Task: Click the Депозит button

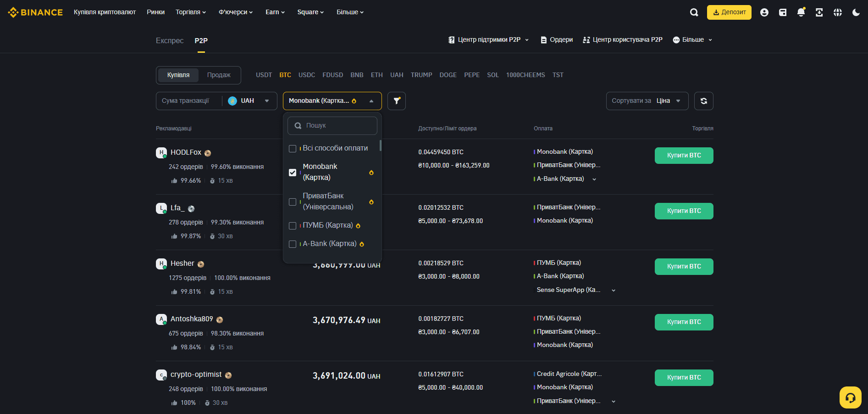Action: [729, 12]
